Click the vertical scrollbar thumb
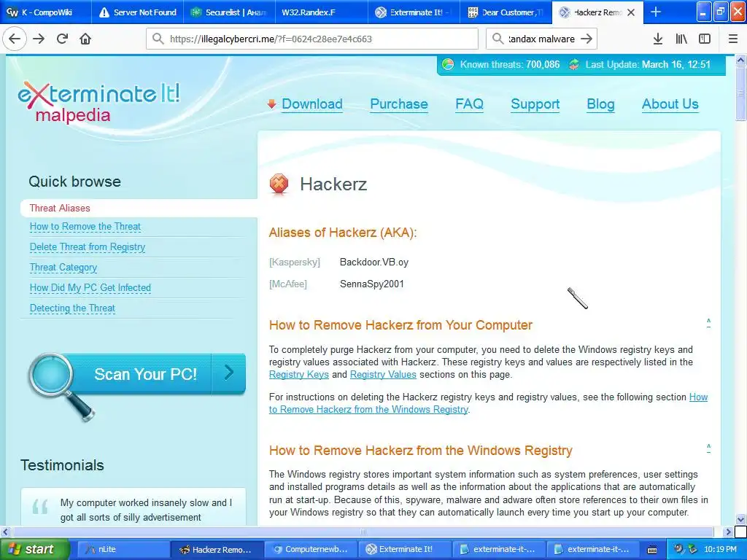 (741, 93)
